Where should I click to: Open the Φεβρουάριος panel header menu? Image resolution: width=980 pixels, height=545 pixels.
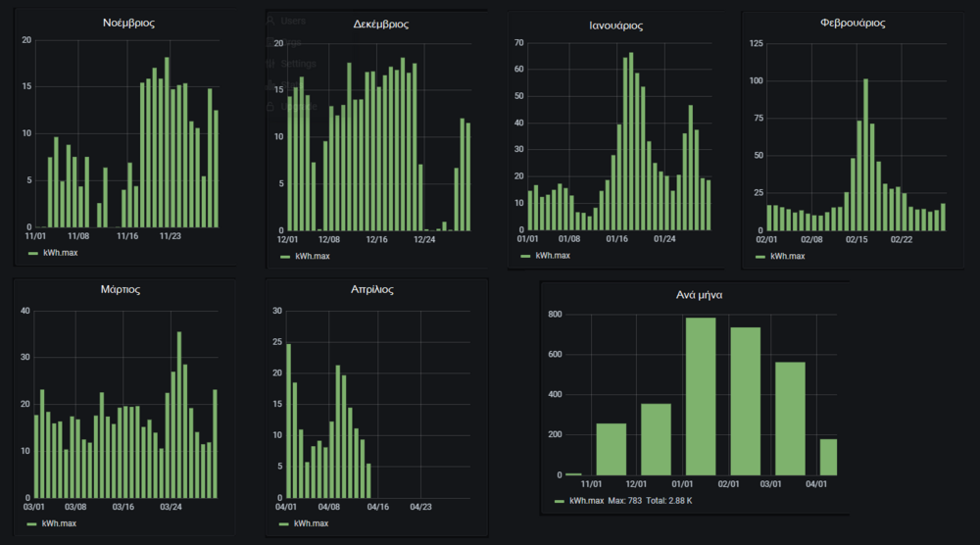click(x=852, y=23)
